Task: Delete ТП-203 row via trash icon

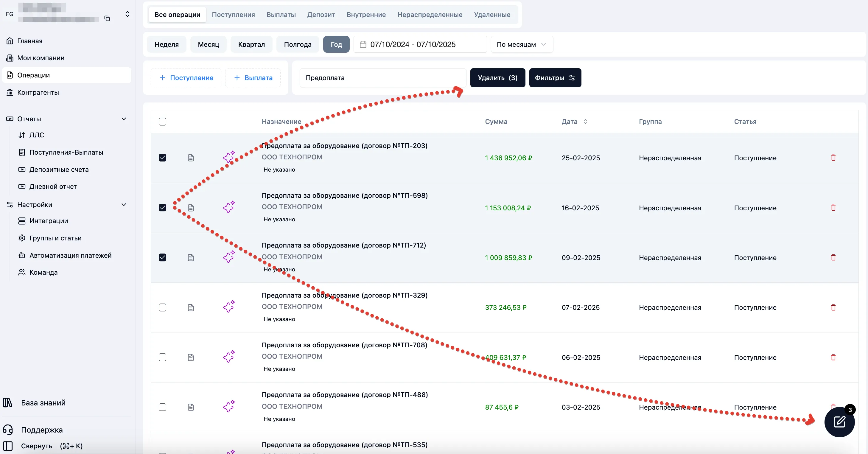Action: [833, 158]
